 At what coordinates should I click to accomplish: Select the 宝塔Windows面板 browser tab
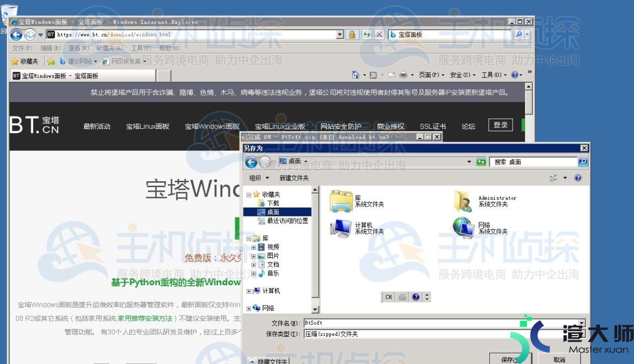(83, 76)
